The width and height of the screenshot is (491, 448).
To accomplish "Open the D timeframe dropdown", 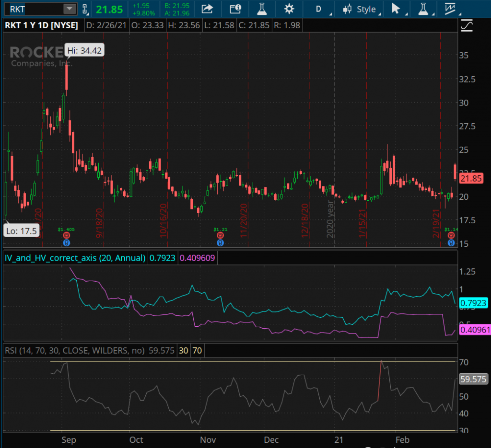I will tap(320, 9).
